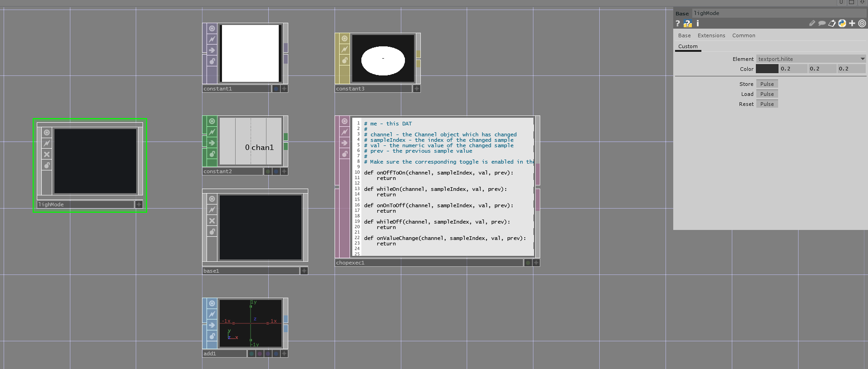Click bypass lightning icon on constant3 node
This screenshot has height=369, width=868.
(345, 50)
